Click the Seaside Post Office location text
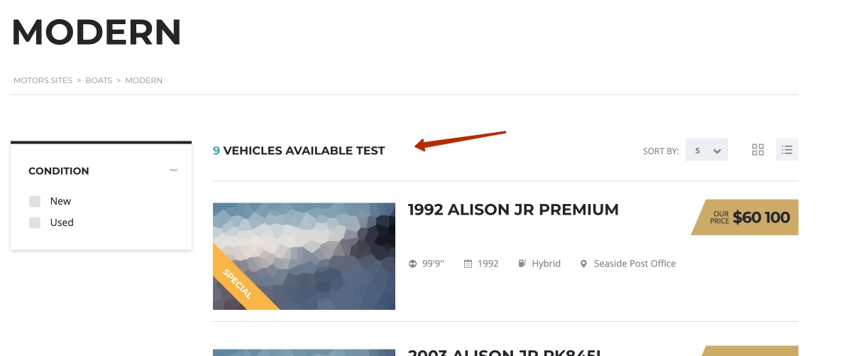Viewport: 868px width, 356px height. [x=634, y=264]
